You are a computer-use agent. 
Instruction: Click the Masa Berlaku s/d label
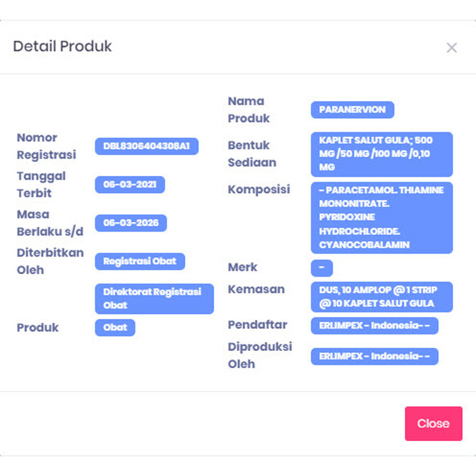(x=50, y=223)
